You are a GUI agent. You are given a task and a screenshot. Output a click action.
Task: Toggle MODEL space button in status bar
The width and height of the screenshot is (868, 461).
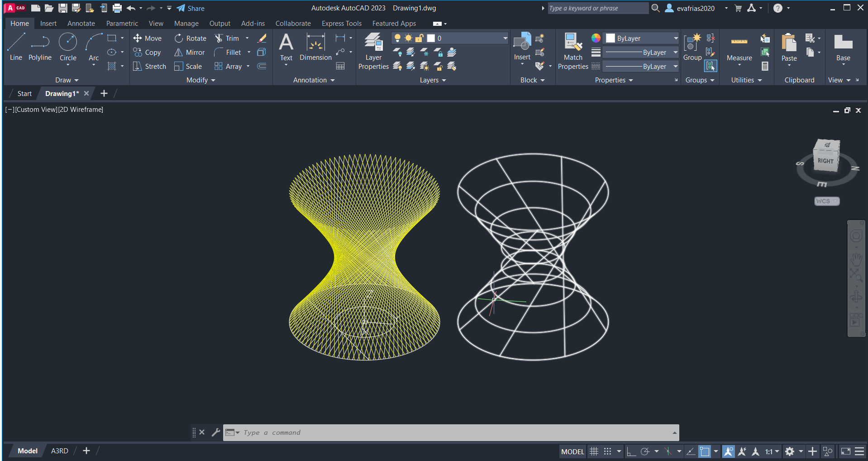pyautogui.click(x=572, y=451)
